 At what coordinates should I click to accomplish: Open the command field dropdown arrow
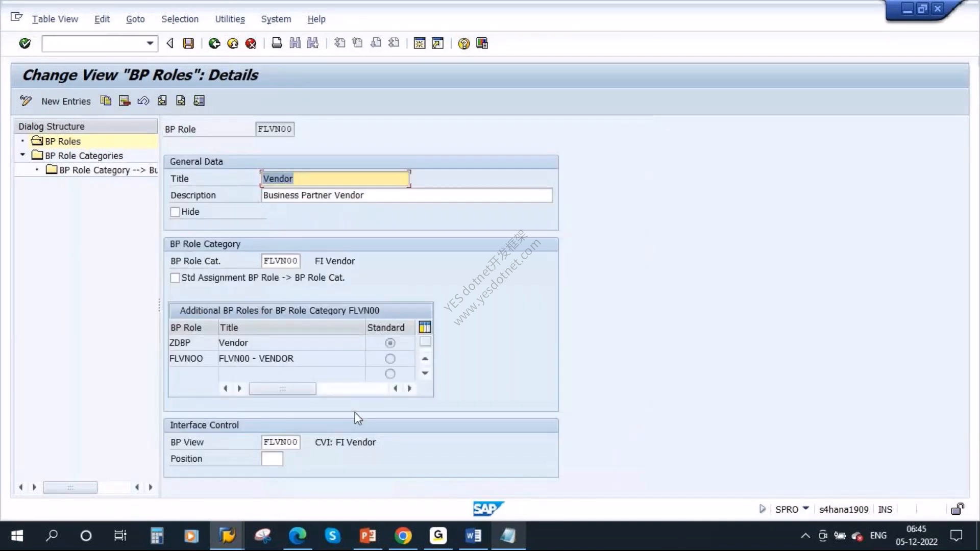point(150,43)
